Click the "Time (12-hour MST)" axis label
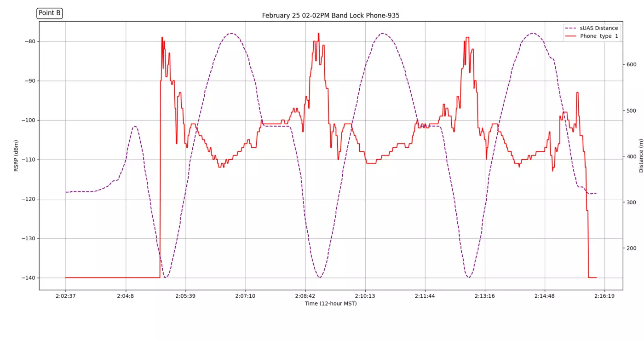The image size is (644, 341). (331, 303)
